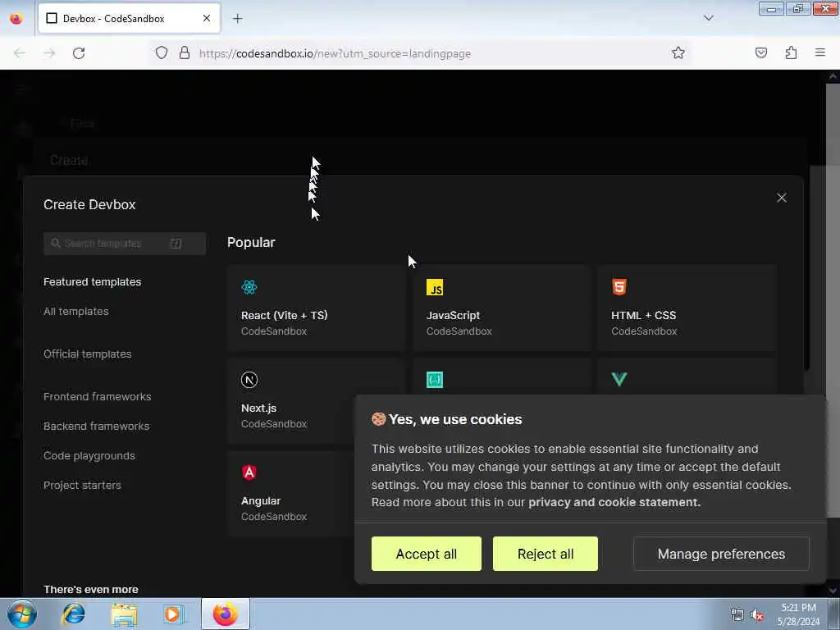Close the Create Devbox dialog
This screenshot has width=840, height=630.
point(782,198)
